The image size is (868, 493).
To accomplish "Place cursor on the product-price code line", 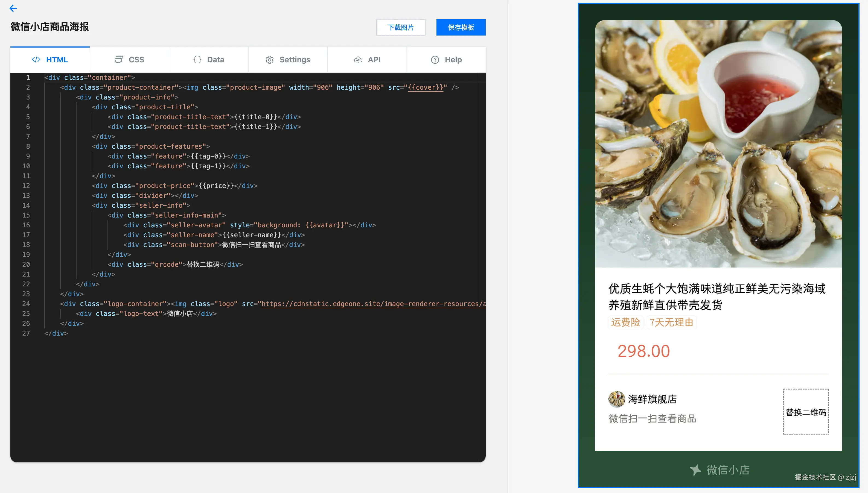I will [x=174, y=186].
